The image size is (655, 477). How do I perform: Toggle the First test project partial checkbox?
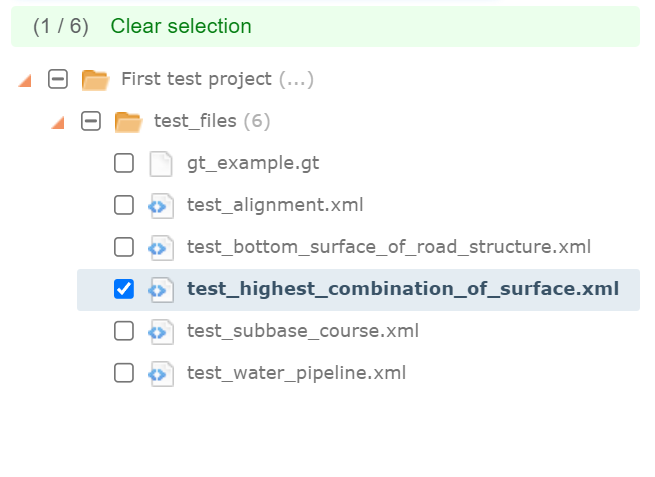pos(58,80)
